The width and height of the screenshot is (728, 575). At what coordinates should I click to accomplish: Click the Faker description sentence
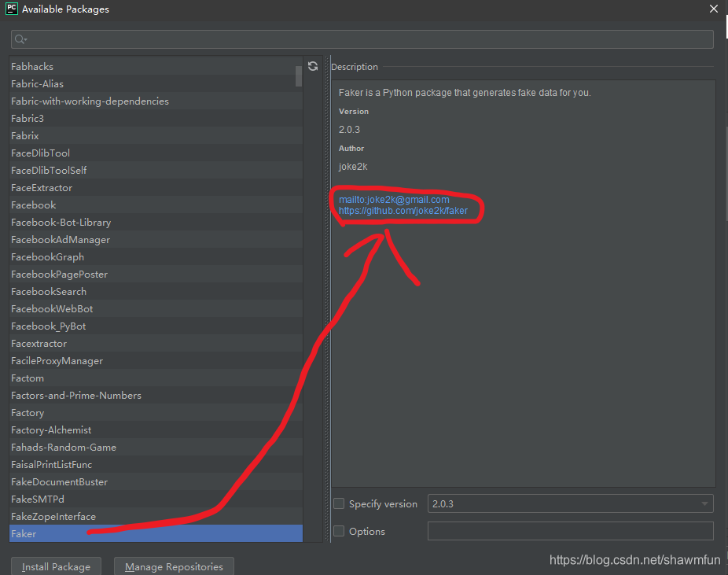pyautogui.click(x=465, y=93)
